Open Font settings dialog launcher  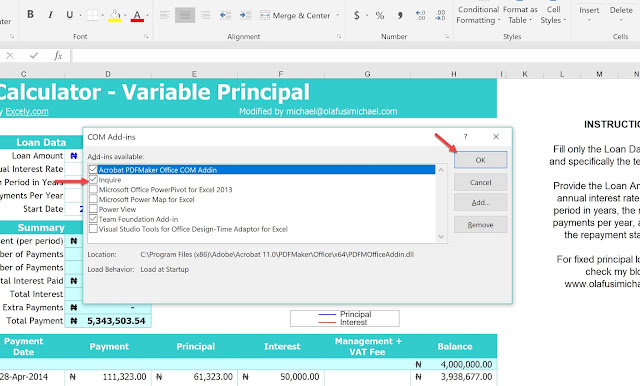coord(146,37)
